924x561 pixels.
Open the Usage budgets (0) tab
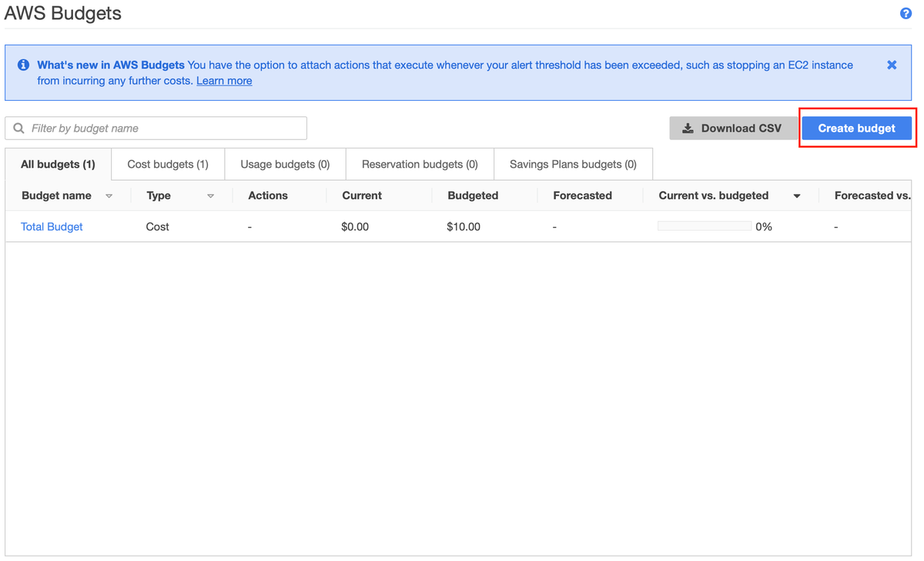tap(285, 164)
